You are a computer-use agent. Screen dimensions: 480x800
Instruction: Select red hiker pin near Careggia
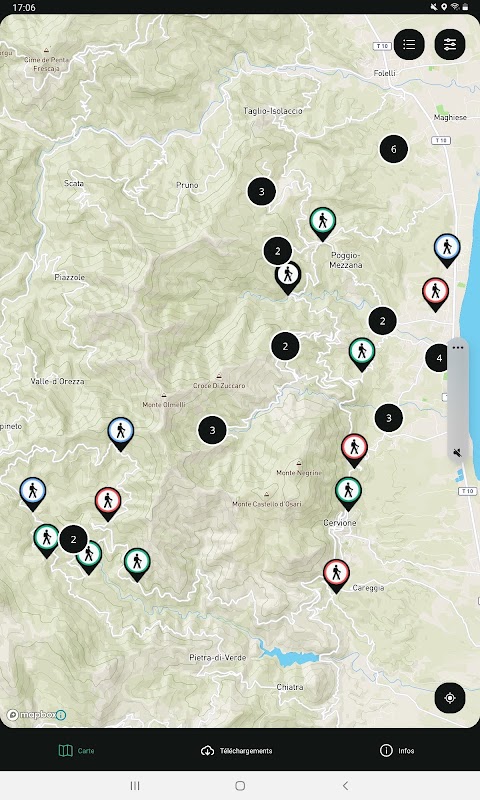(336, 576)
